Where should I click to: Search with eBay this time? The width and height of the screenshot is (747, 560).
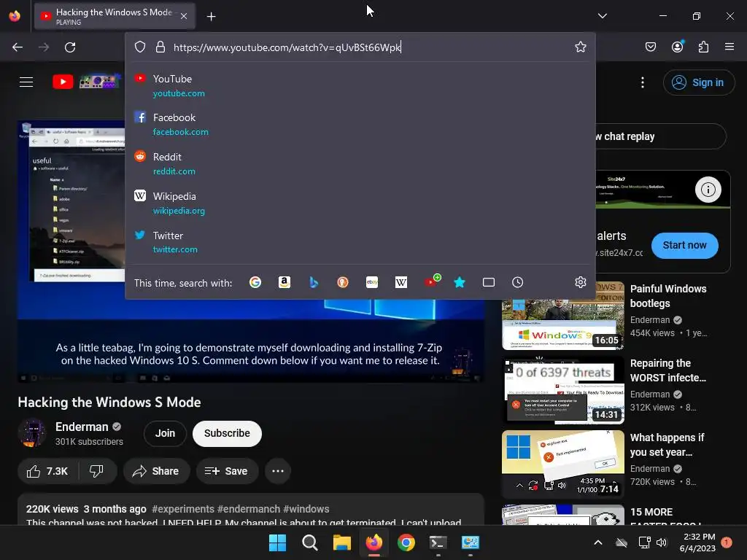coord(372,282)
